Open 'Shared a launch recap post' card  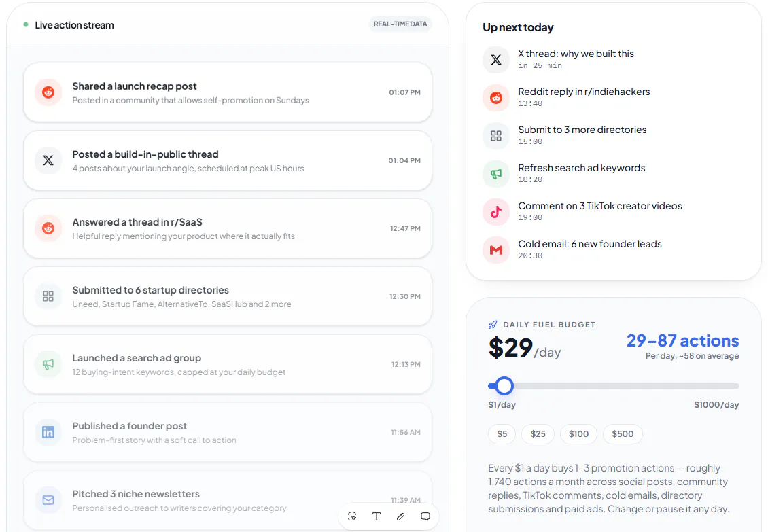tap(228, 92)
